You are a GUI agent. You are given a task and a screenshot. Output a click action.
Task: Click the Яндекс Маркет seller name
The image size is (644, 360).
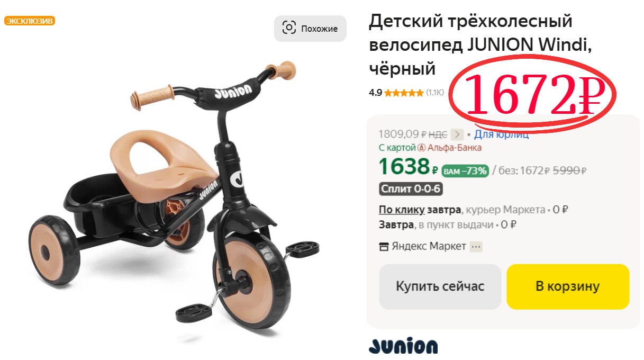point(429,247)
